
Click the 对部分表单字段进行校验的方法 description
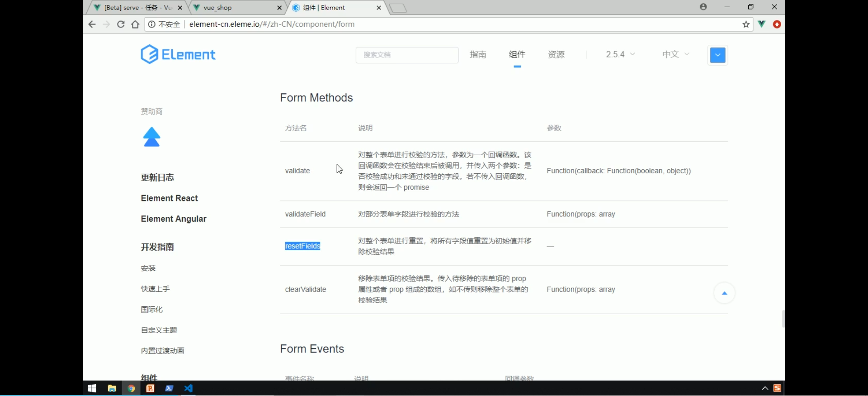tap(409, 215)
